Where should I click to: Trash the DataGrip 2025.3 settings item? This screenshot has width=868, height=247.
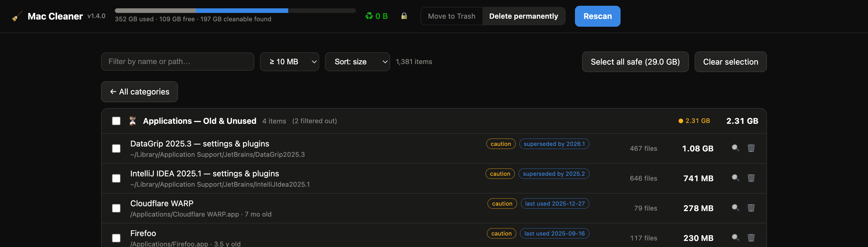[x=751, y=148]
